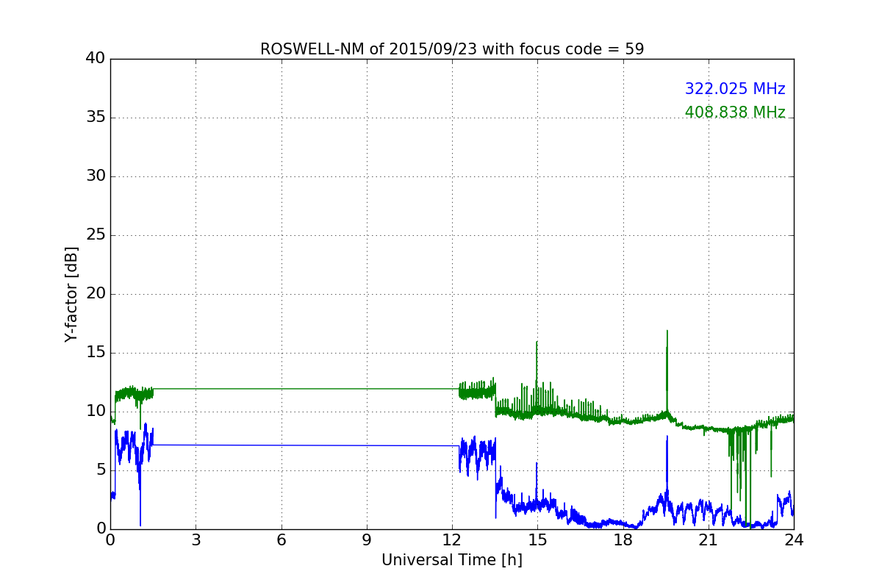Image resolution: width=882 pixels, height=588 pixels.
Task: Click x-axis tick label '21'
Action: coord(709,540)
